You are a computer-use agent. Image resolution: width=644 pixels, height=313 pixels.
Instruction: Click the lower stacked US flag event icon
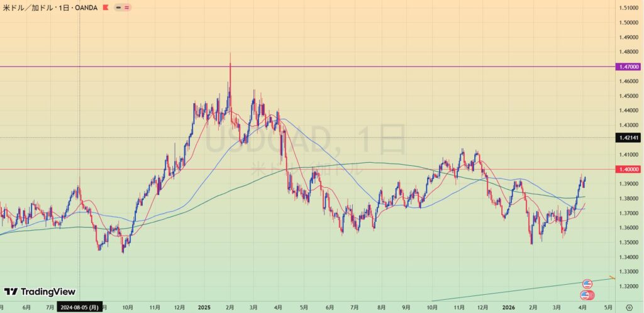tap(587, 295)
